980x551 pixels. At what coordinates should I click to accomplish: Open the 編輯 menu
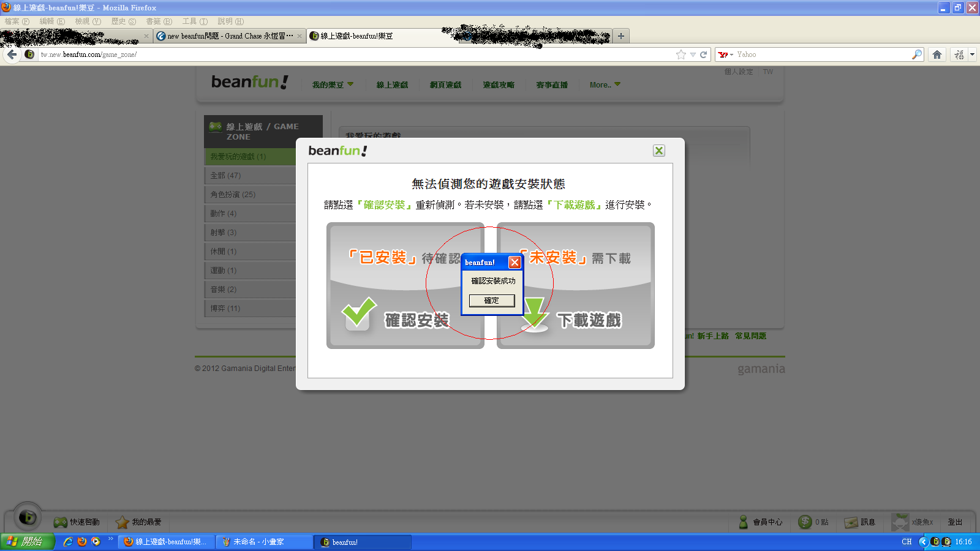point(52,21)
